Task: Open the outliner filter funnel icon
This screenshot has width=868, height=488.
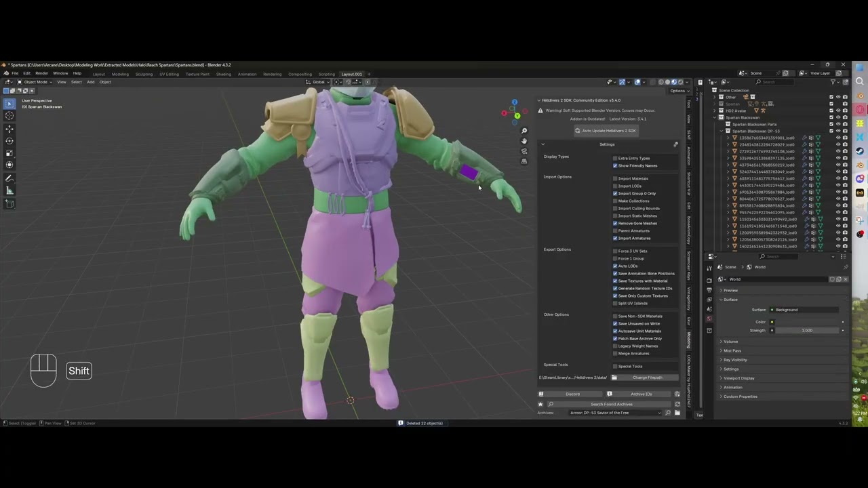Action: tap(833, 82)
